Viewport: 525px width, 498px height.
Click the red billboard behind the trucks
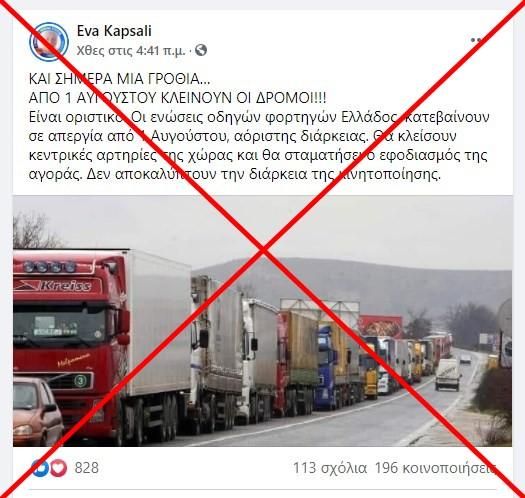(x=380, y=326)
